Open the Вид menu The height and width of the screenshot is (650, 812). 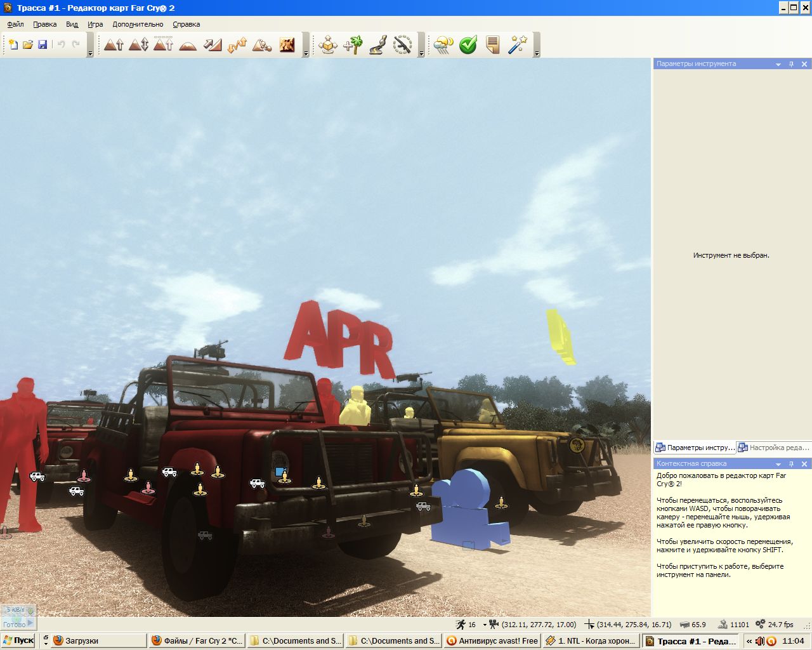point(72,24)
